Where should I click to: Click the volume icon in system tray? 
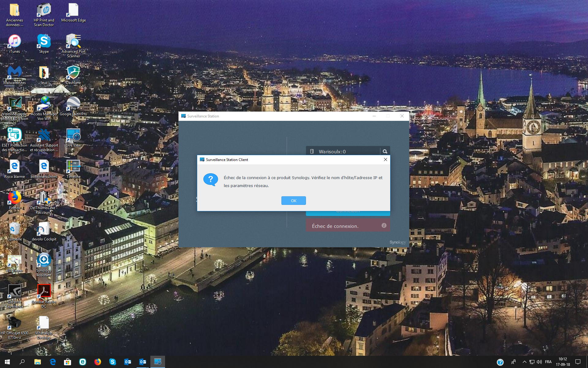pyautogui.click(x=539, y=362)
